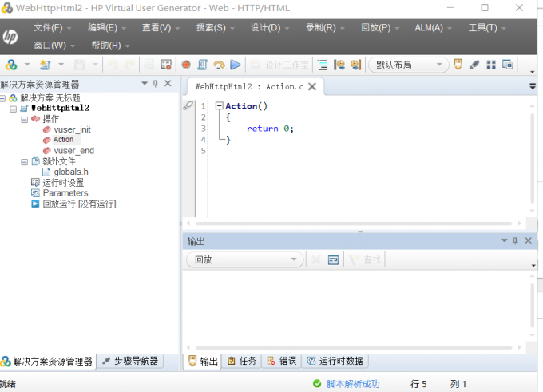Collapse the 操作 tree node
Screen dimensions: 543x392
click(24, 120)
